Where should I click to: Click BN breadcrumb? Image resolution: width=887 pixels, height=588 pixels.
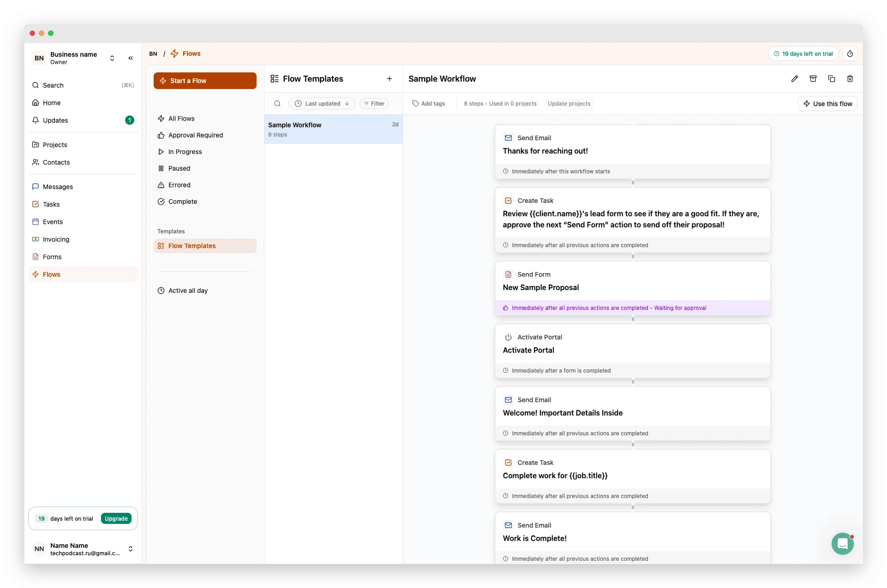[153, 54]
